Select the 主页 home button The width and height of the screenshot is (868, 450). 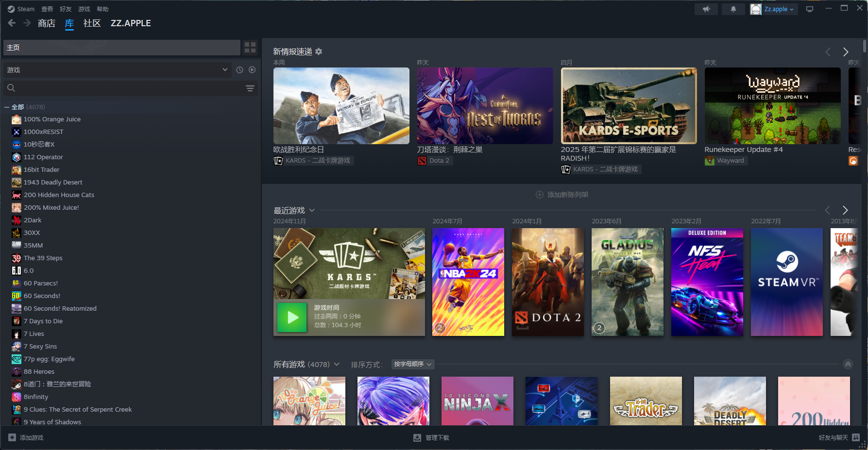tap(122, 48)
